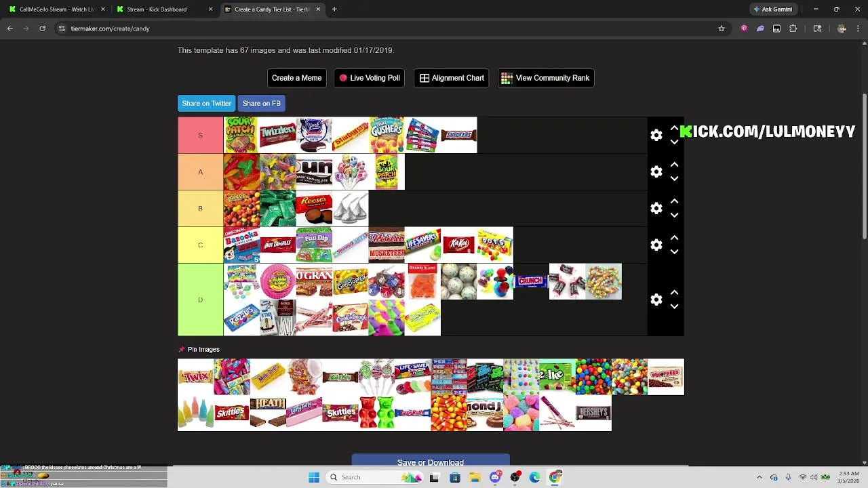Select the Milky Way candy image
The image size is (868, 488).
(x=340, y=377)
